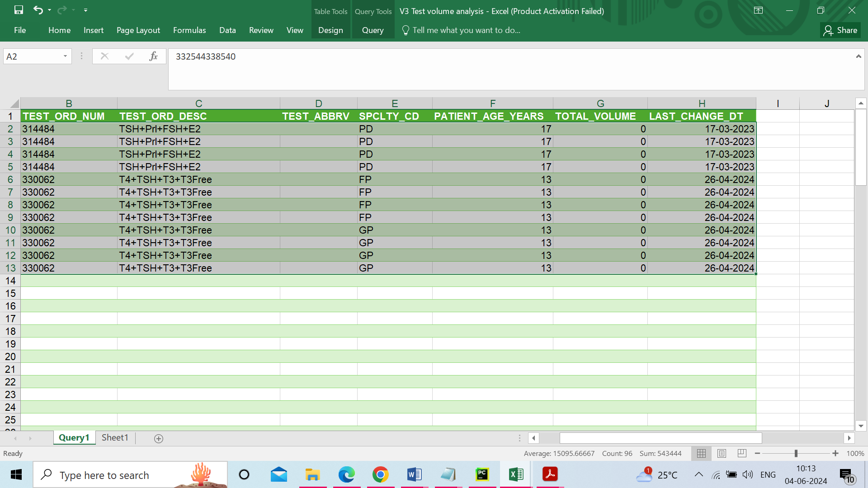
Task: Expand the formula bar chevron
Action: click(x=858, y=56)
